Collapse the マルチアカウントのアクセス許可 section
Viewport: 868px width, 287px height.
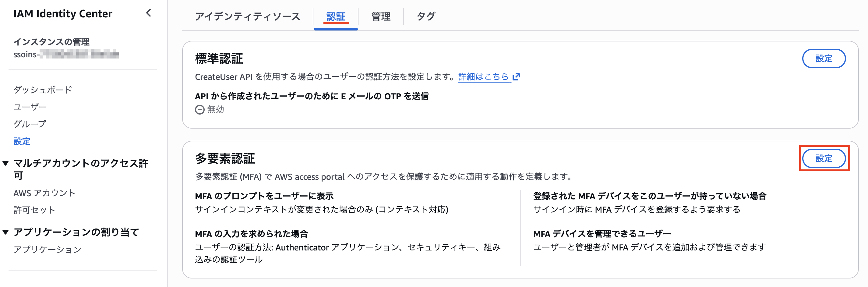[5, 163]
